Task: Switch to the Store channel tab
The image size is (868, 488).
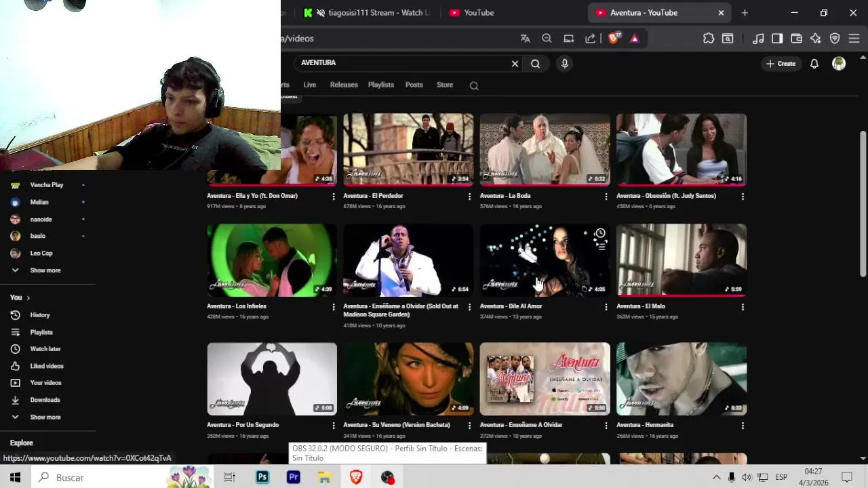Action: point(445,85)
